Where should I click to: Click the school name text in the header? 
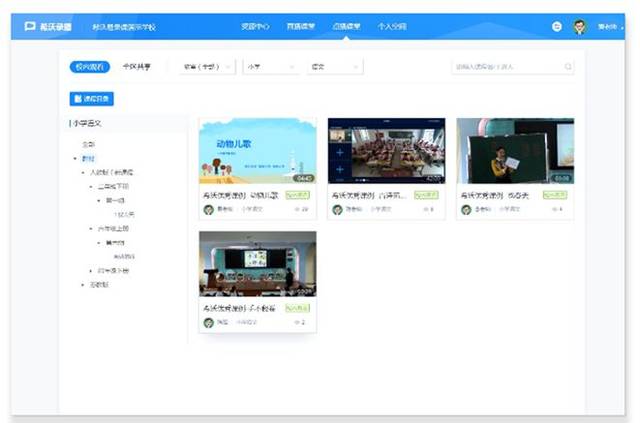[x=124, y=27]
